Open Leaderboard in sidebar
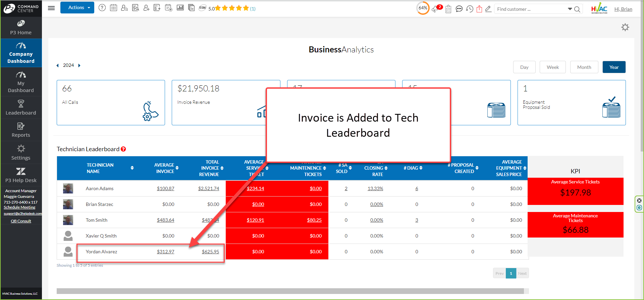644x300 pixels. point(21,108)
